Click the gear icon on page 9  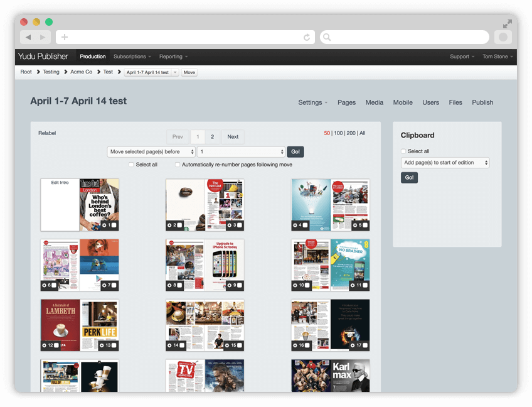[x=230, y=285]
